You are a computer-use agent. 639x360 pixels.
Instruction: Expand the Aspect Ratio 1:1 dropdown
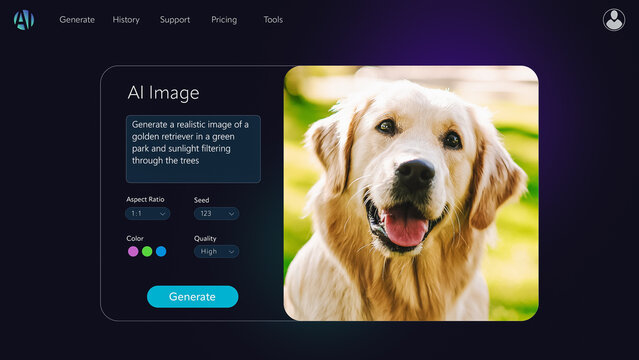(148, 214)
